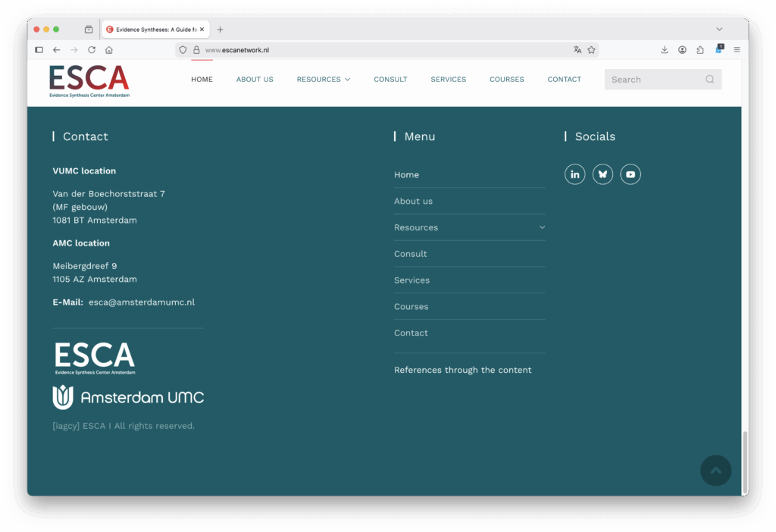Image resolution: width=776 pixels, height=532 pixels.
Task: Open the Bluesky butterfly social icon
Action: 602,174
